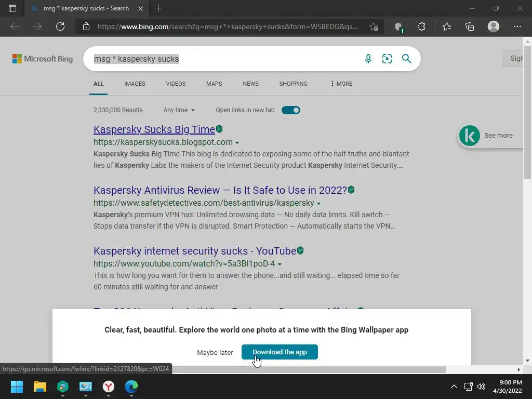532x399 pixels.
Task: Click the browser Refresh button
Action: (60, 26)
